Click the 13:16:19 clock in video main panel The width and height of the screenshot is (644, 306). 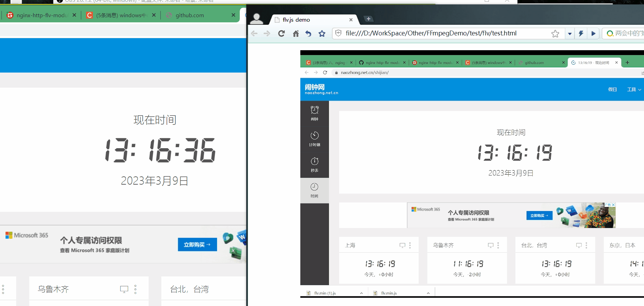tap(515, 153)
